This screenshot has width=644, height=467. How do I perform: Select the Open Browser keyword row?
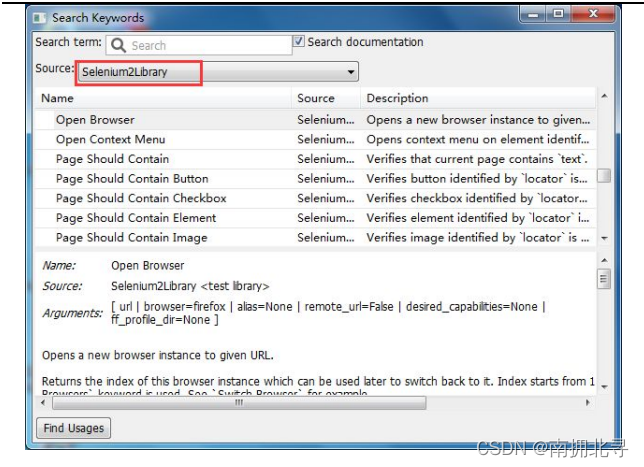pyautogui.click(x=315, y=120)
